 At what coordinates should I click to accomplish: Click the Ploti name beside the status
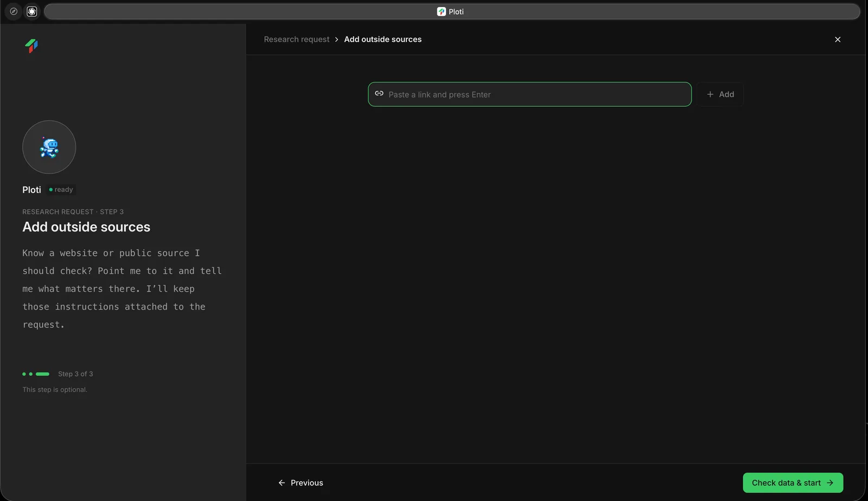(31, 190)
